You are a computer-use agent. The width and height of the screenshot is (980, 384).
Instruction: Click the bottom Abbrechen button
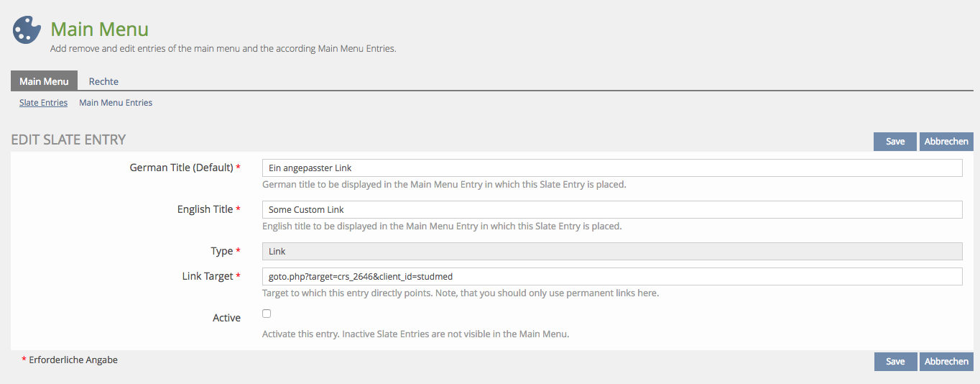[946, 361]
